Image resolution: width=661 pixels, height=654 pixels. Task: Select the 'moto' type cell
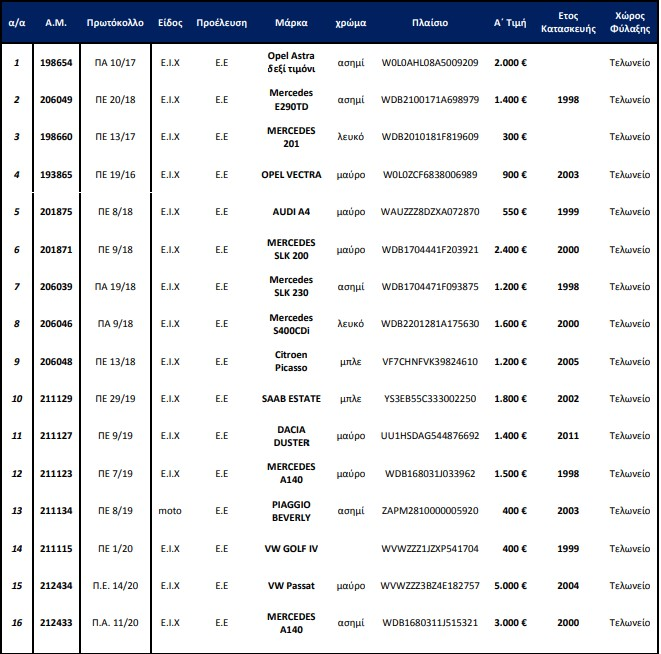170,511
